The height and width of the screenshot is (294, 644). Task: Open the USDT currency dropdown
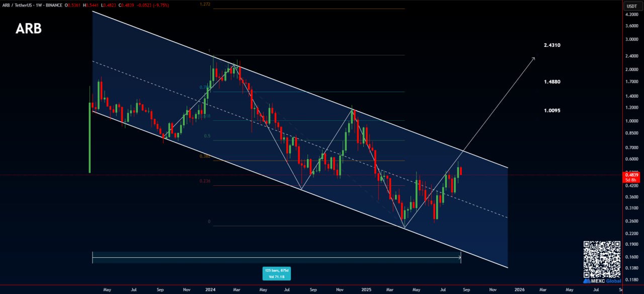tap(630, 6)
